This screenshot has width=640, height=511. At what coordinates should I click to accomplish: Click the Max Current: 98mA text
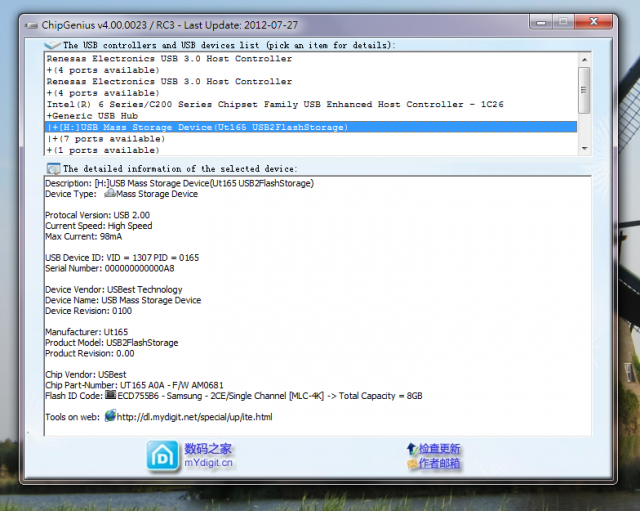(83, 236)
